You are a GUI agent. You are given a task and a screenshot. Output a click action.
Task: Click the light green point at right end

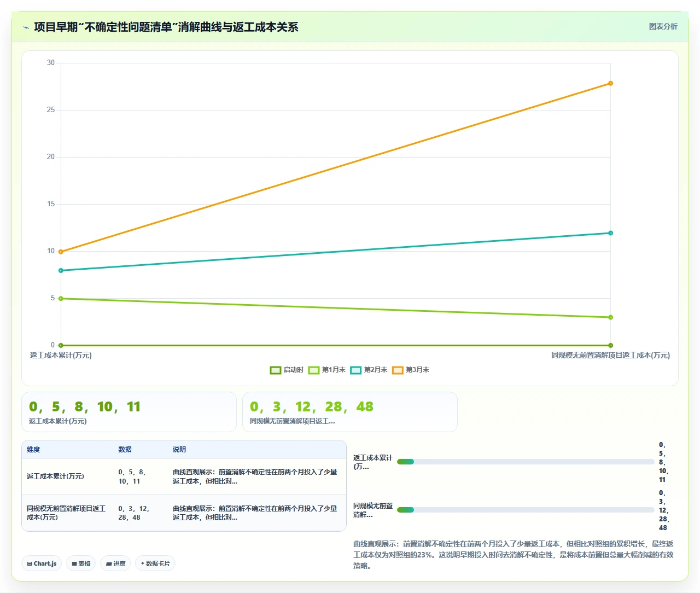pos(610,317)
